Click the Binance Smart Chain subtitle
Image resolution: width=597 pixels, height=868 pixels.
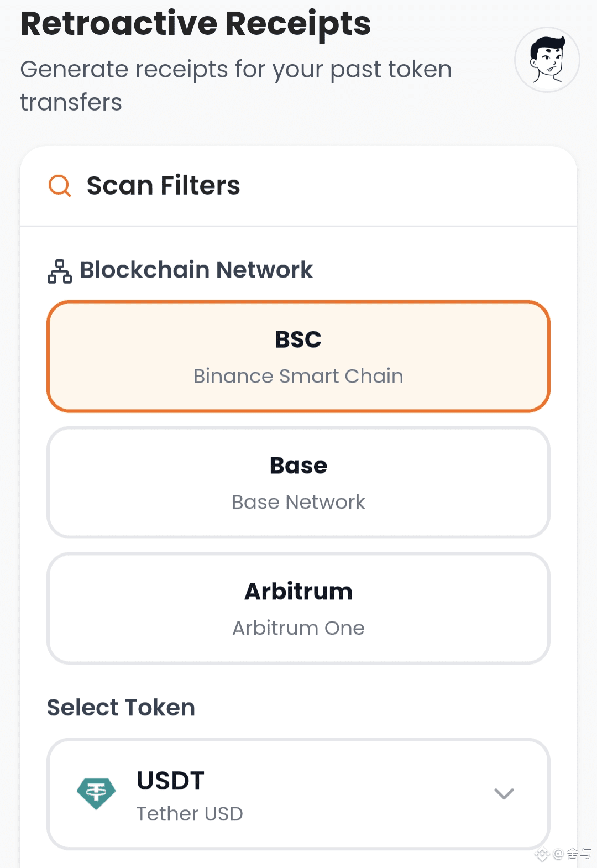click(x=298, y=376)
